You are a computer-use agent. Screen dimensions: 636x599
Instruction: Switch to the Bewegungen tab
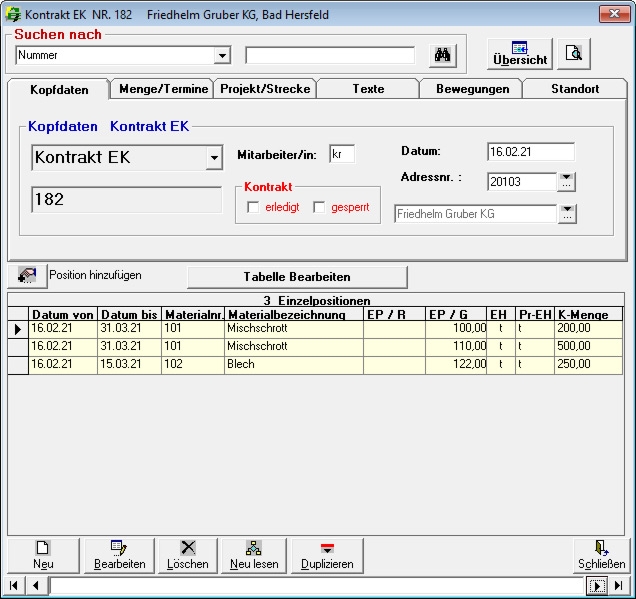pyautogui.click(x=473, y=89)
